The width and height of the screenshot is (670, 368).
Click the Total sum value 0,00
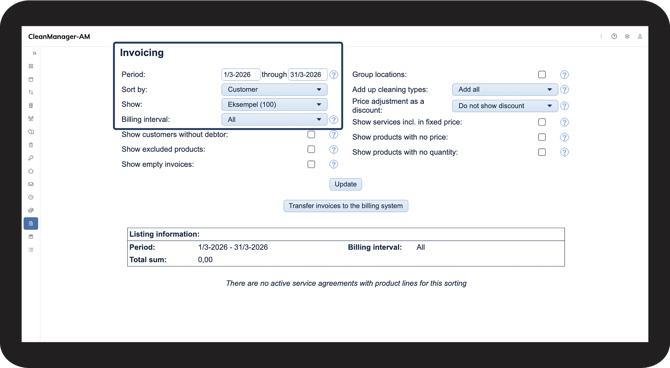(205, 259)
